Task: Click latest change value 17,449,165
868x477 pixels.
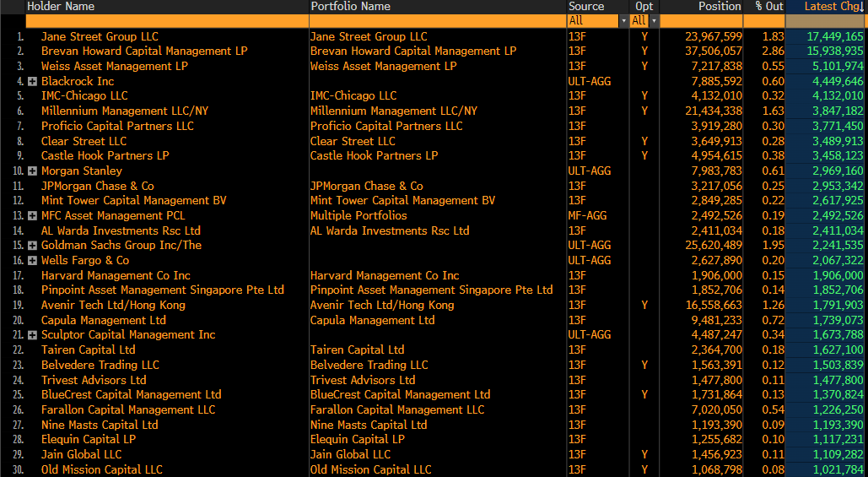Action: (x=835, y=36)
